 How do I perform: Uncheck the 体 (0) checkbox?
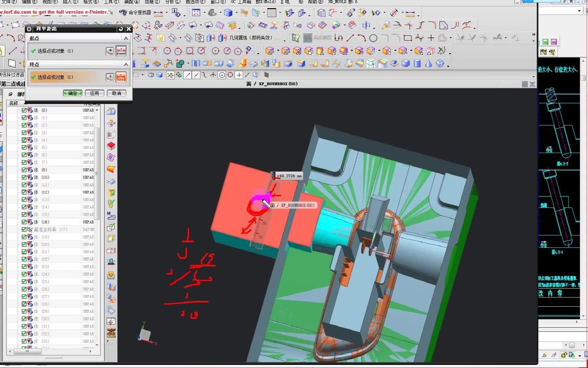pyautogui.click(x=24, y=110)
